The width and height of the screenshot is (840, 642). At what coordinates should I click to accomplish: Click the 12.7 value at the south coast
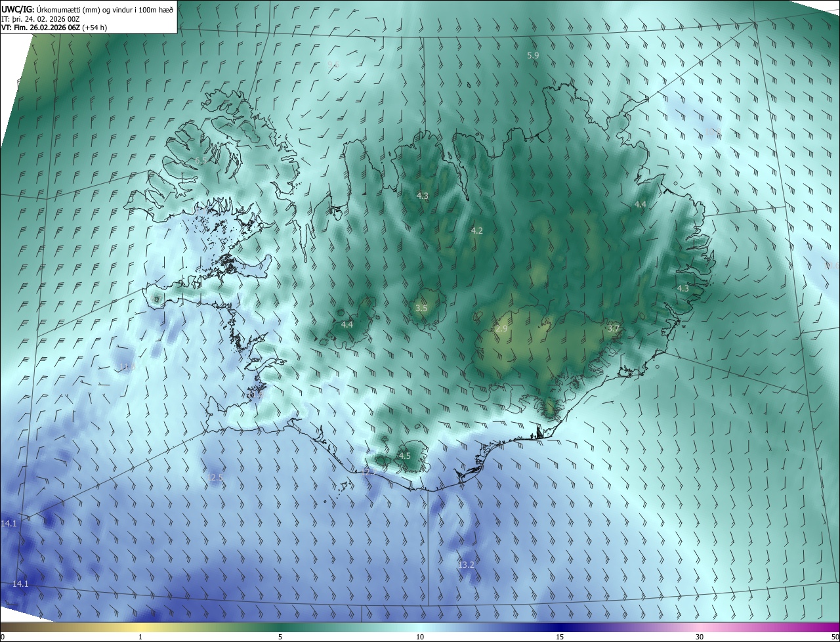click(368, 471)
